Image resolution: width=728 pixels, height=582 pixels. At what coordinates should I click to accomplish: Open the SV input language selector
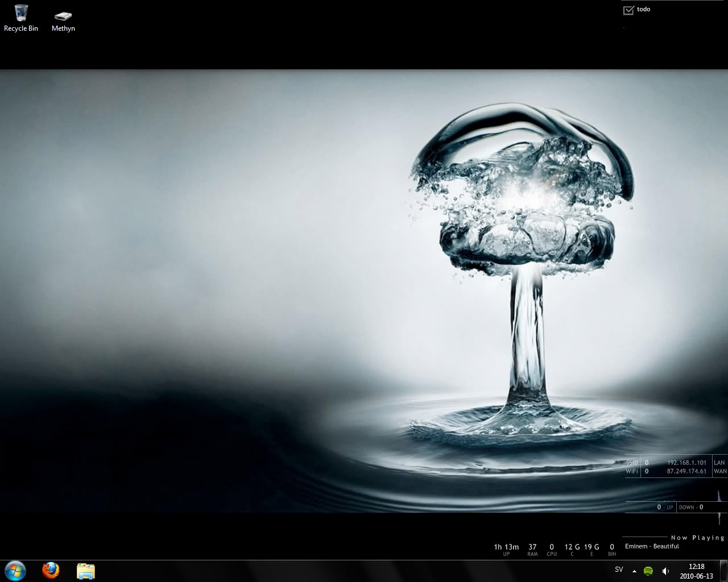click(619, 569)
